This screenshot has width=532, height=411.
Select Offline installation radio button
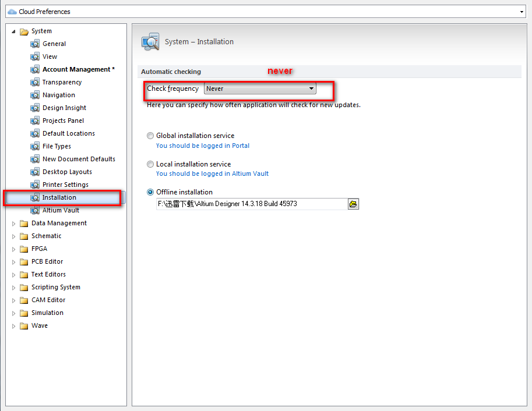(x=151, y=192)
